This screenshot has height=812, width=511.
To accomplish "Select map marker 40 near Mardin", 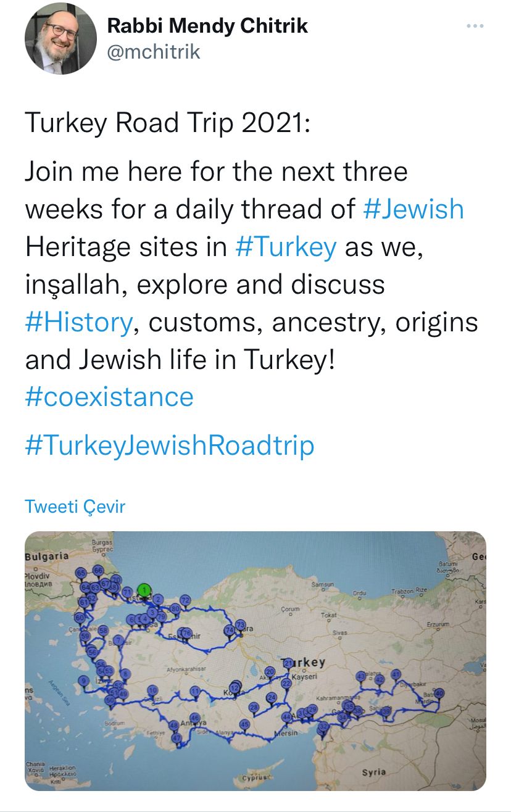I will click(x=439, y=694).
